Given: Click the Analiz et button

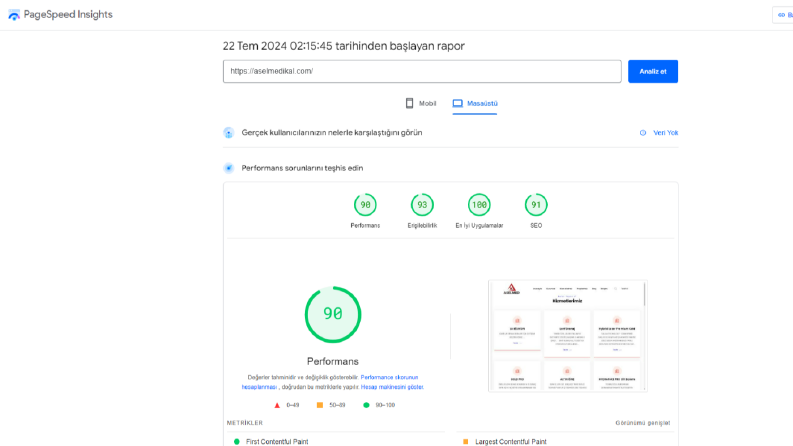Looking at the screenshot, I should tap(653, 71).
